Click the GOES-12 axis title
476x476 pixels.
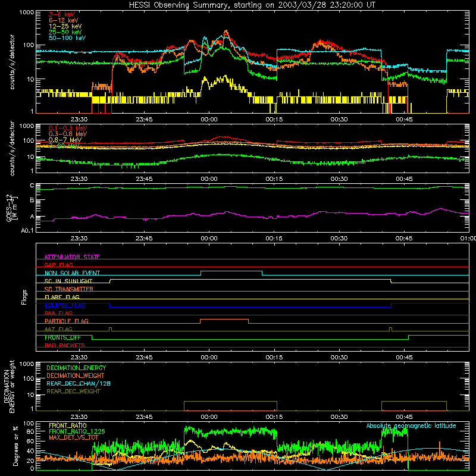pyautogui.click(x=11, y=208)
